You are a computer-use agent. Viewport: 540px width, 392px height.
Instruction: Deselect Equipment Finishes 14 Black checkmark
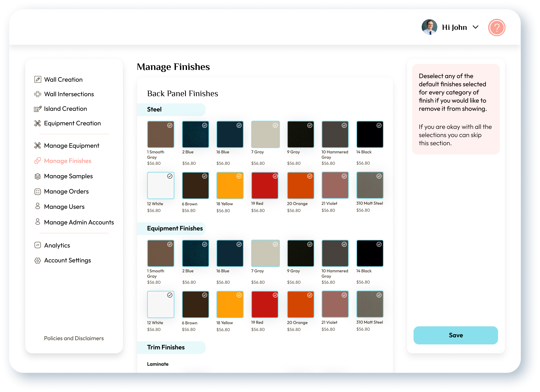(x=379, y=244)
